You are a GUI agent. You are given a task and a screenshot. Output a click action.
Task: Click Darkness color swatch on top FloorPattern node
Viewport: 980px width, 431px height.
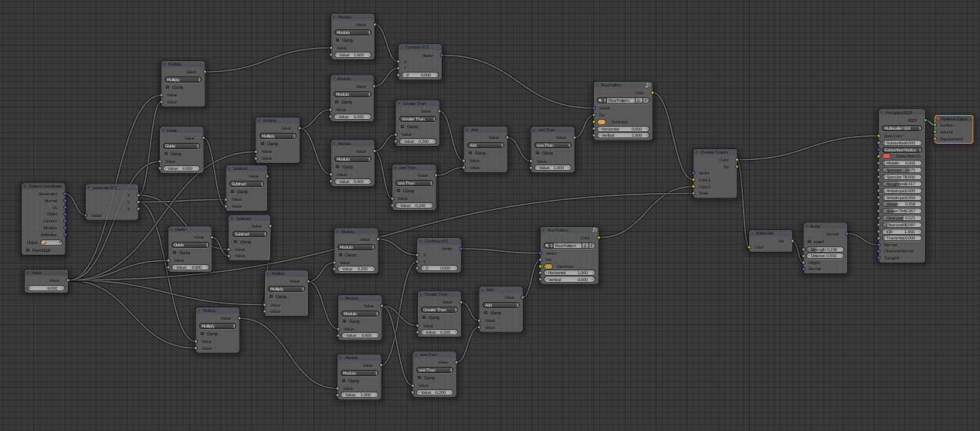point(602,122)
